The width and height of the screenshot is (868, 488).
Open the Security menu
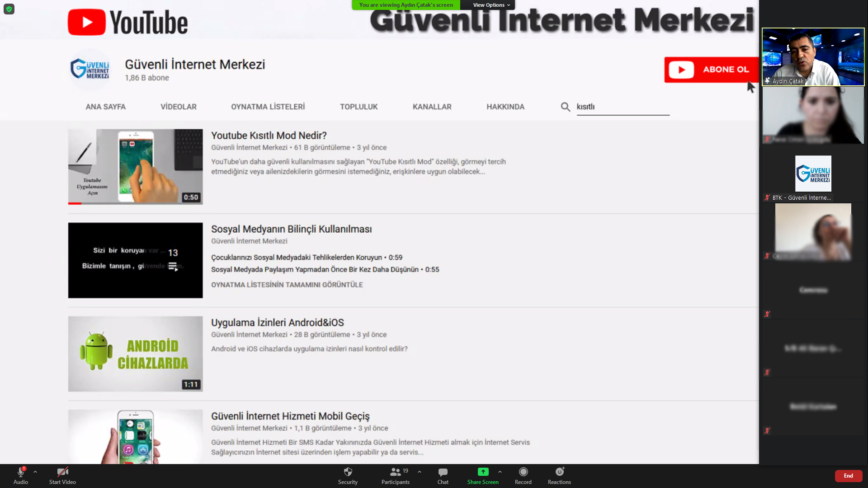point(348,476)
